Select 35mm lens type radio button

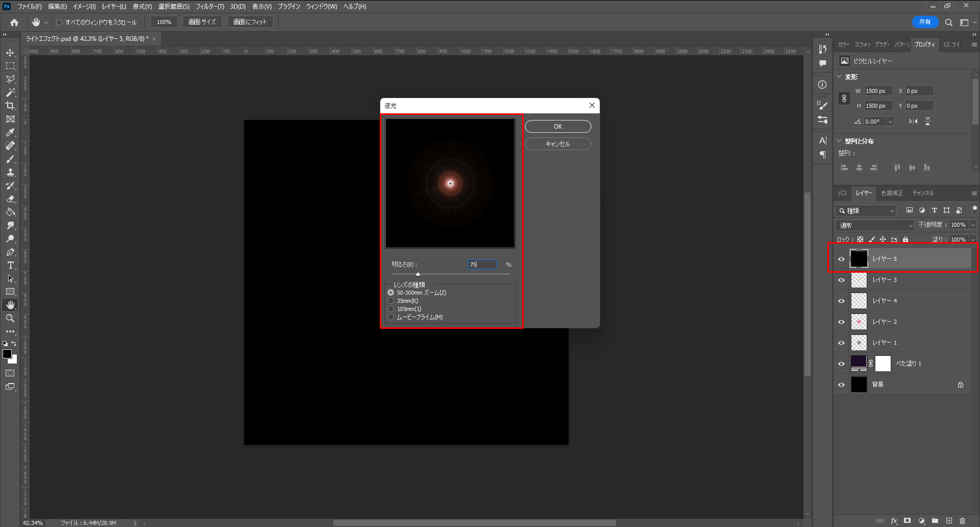[391, 301]
